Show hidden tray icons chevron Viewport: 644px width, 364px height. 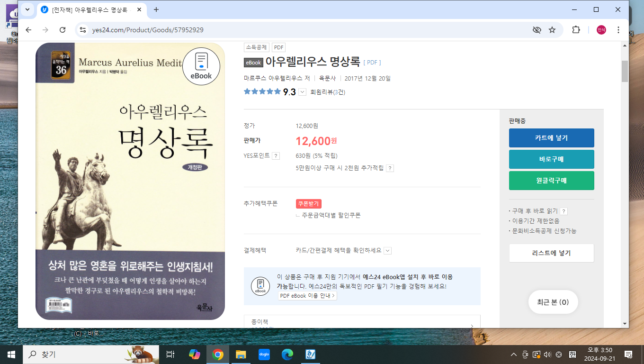click(514, 355)
